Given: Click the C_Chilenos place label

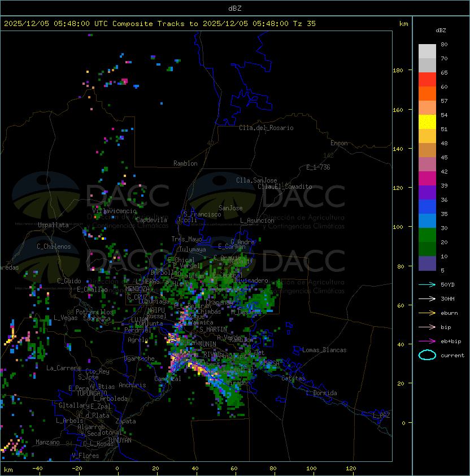Looking at the screenshot, I should [54, 246].
